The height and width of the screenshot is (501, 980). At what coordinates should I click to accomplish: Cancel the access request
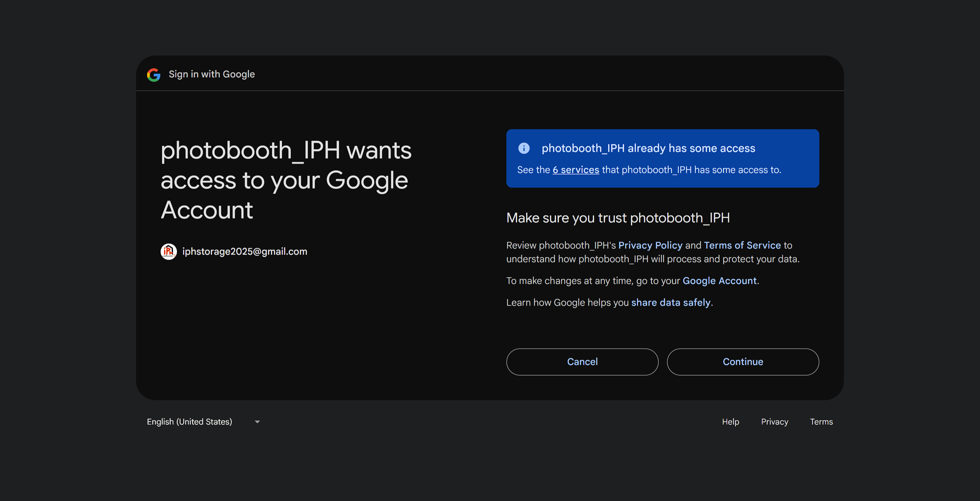pos(582,362)
